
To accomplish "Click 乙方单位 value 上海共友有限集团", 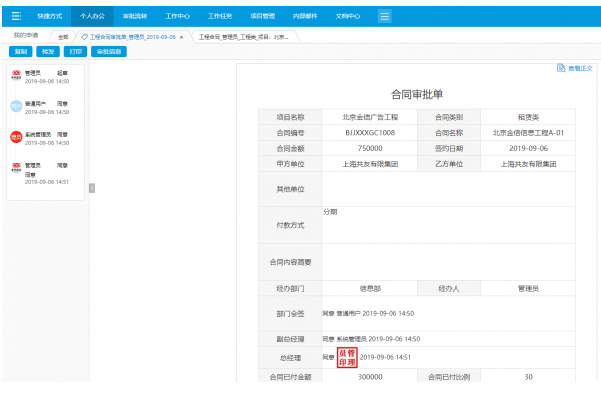I will [x=528, y=164].
